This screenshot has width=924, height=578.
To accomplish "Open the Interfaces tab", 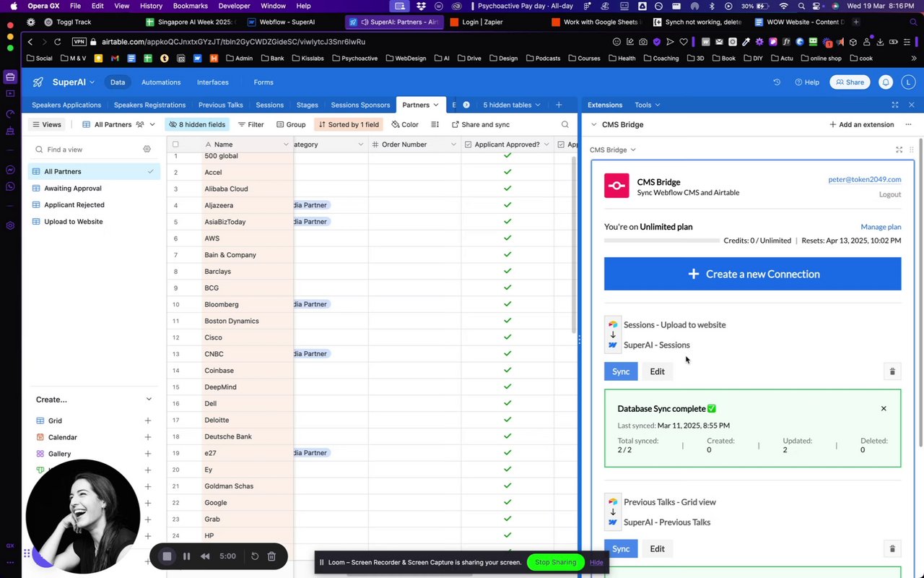I will point(213,82).
